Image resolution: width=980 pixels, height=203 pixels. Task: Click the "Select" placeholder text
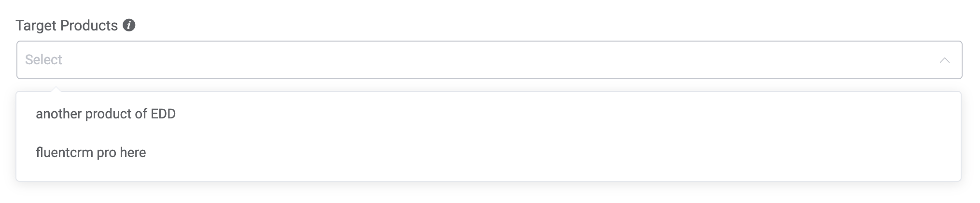(44, 60)
